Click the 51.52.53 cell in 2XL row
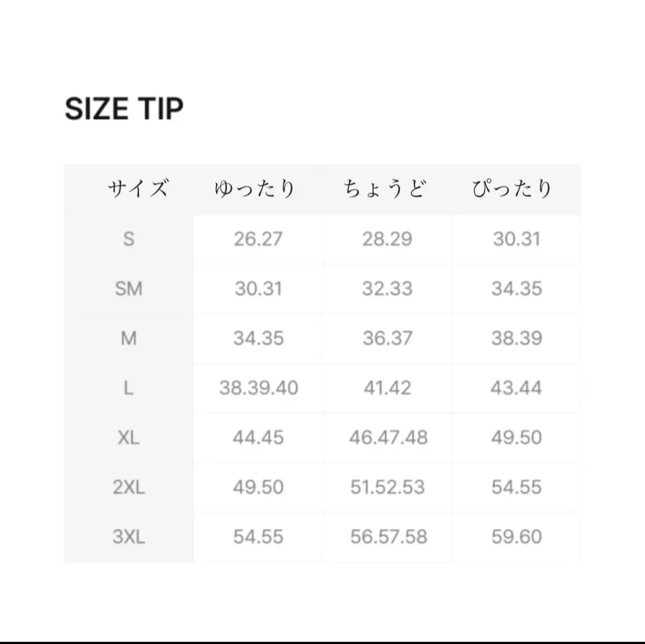645x644 pixels. [387, 487]
